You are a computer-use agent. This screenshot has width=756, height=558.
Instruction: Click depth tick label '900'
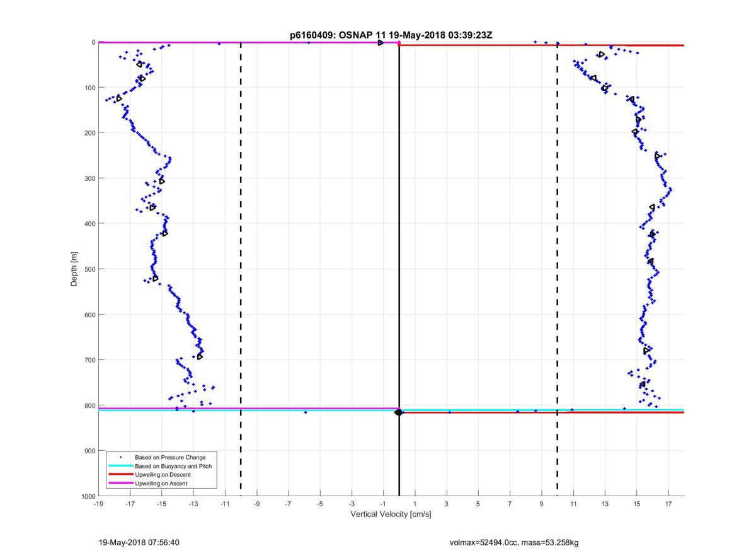(x=89, y=451)
